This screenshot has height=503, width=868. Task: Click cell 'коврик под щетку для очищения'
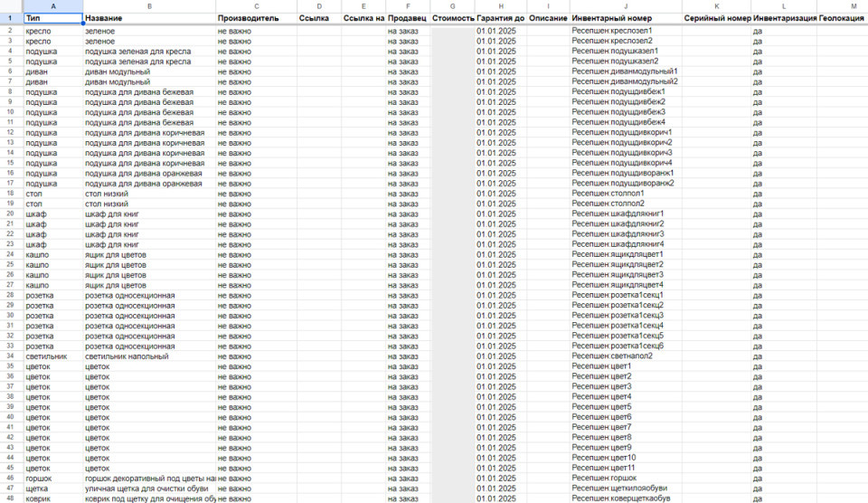point(149,498)
